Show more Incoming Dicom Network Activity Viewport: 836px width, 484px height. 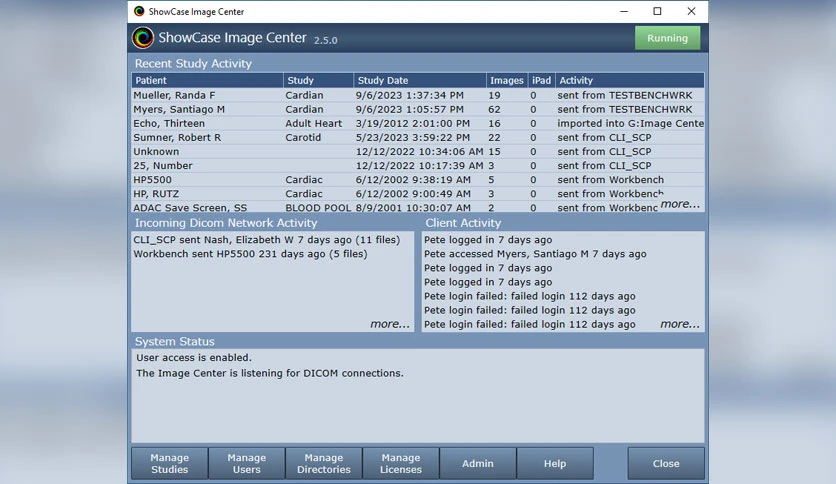click(390, 324)
